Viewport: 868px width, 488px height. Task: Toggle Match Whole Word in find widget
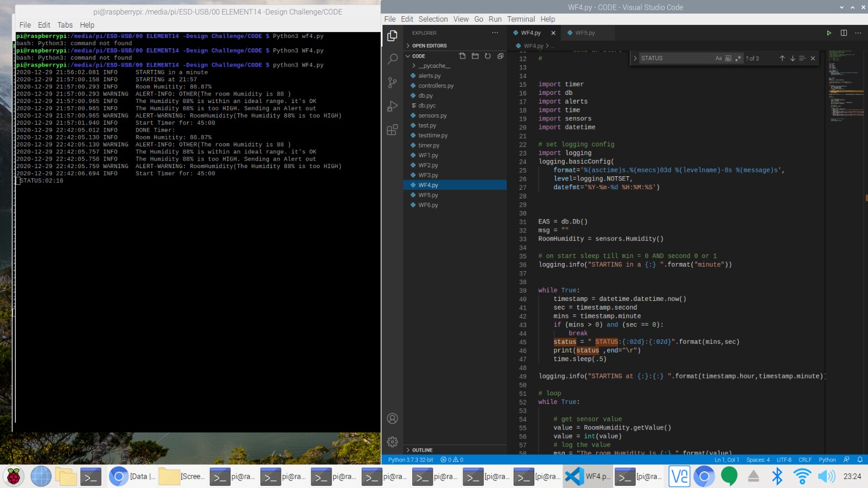tap(728, 58)
